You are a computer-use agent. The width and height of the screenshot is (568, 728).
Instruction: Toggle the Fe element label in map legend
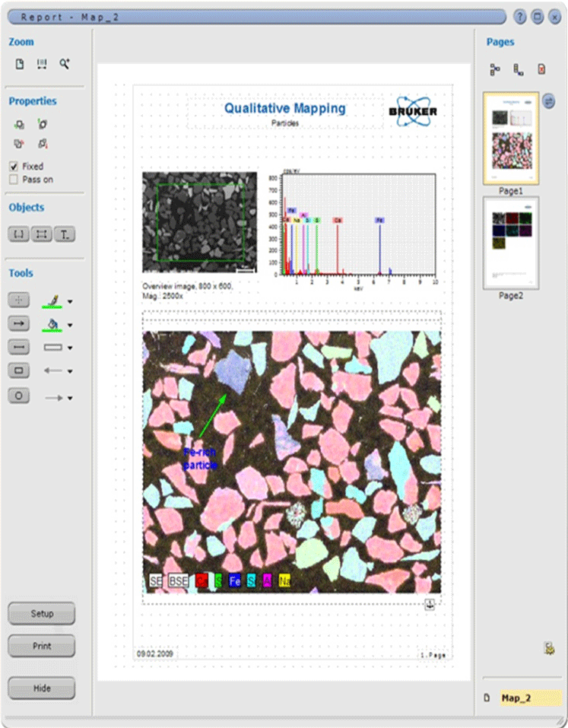[235, 581]
